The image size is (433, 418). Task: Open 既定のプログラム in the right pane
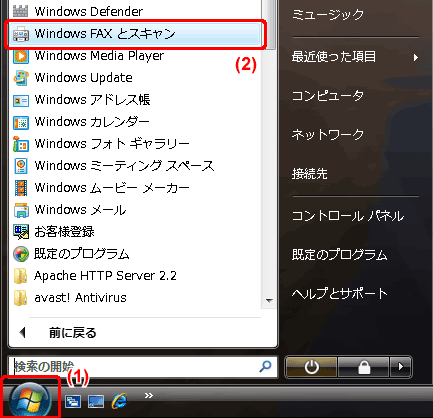point(340,255)
